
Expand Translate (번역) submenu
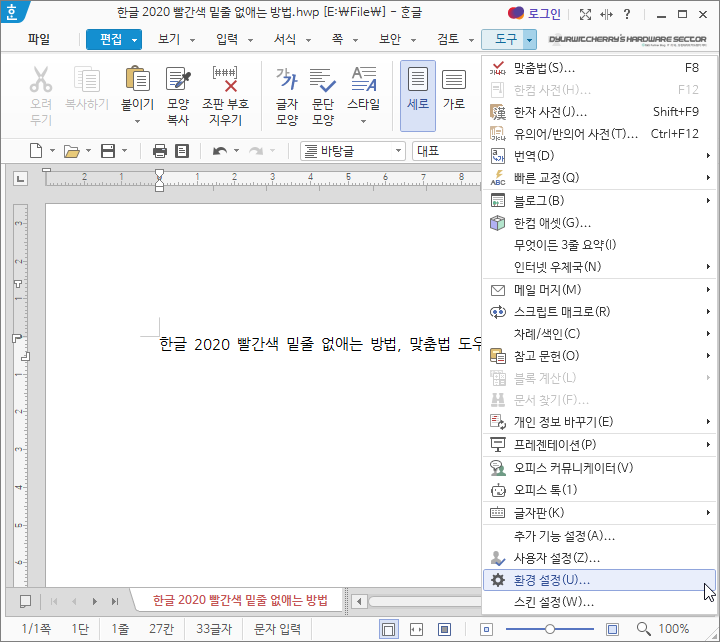click(599, 156)
